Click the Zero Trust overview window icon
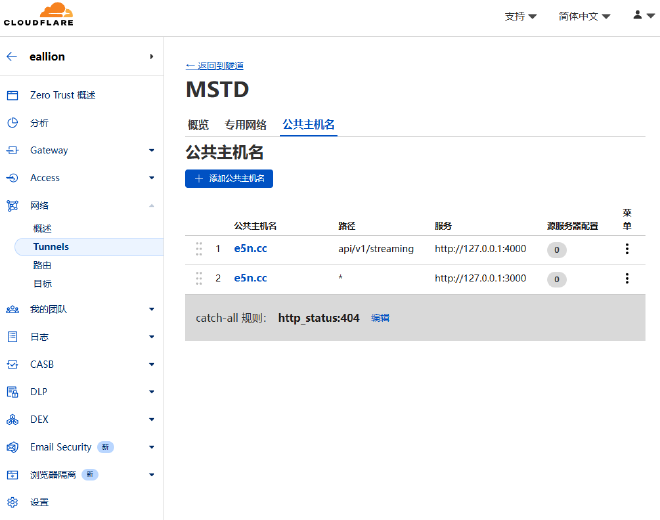 point(13,96)
